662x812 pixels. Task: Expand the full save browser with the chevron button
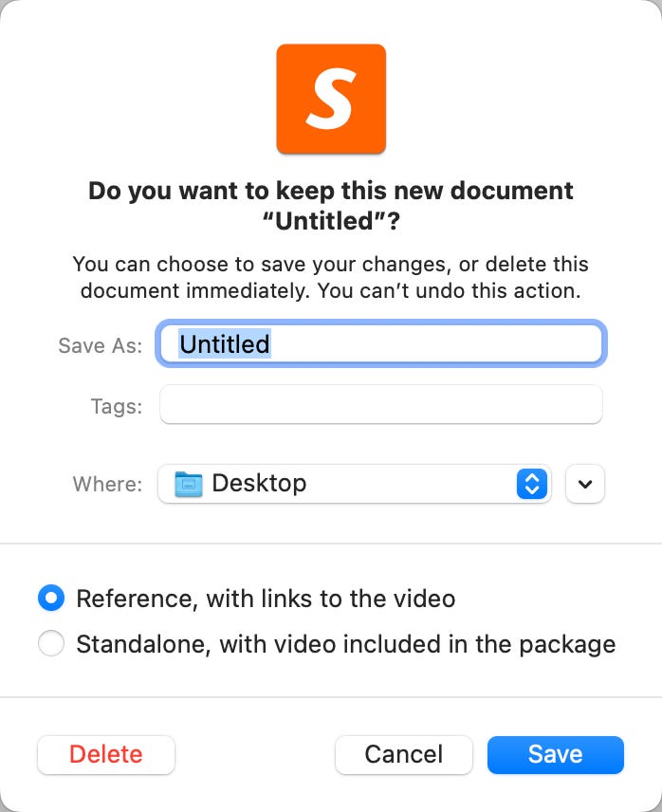[x=585, y=484]
